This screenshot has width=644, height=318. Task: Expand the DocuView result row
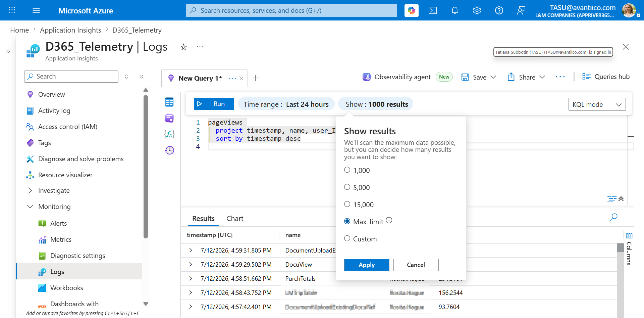tap(191, 264)
